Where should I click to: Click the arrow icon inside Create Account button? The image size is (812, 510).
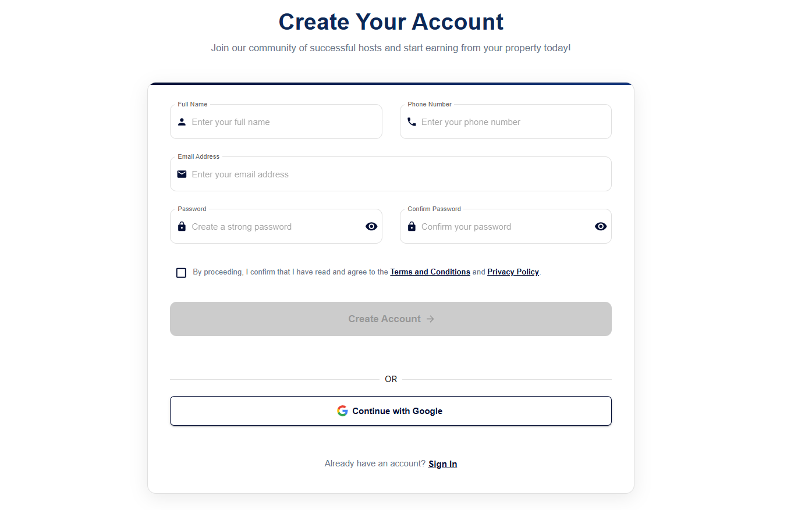[430, 319]
